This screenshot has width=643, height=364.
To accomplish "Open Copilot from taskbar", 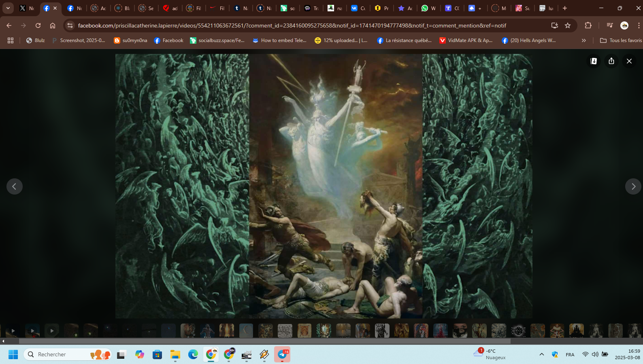I will tap(140, 354).
